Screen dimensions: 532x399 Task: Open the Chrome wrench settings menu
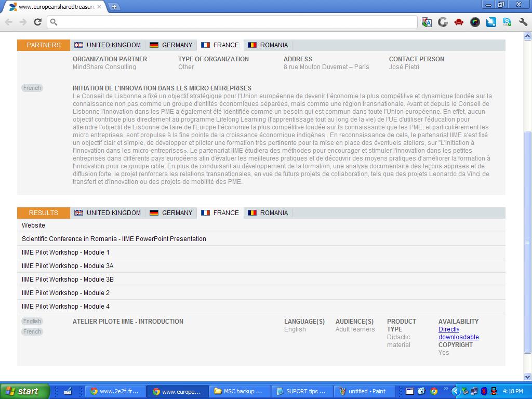(x=523, y=22)
